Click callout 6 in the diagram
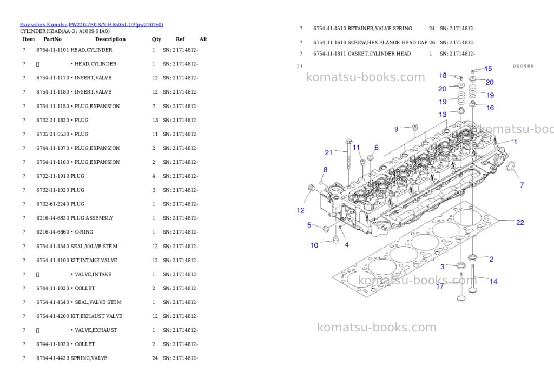554x392 pixels. click(377, 148)
